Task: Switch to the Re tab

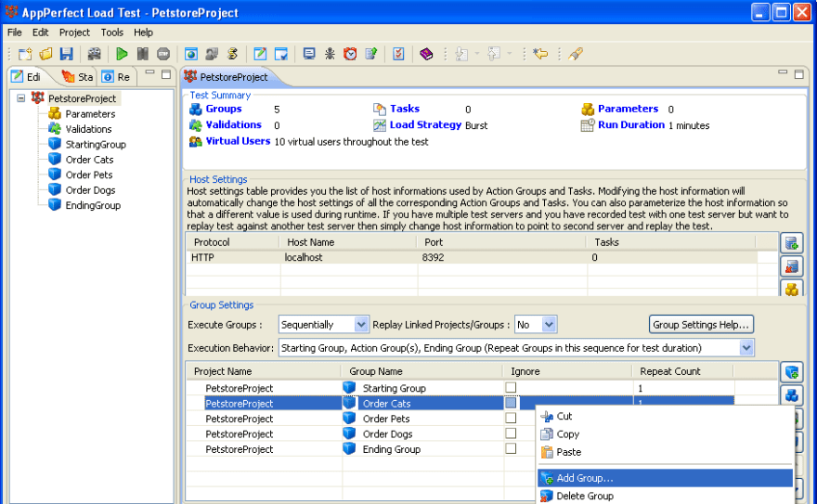Action: point(116,77)
